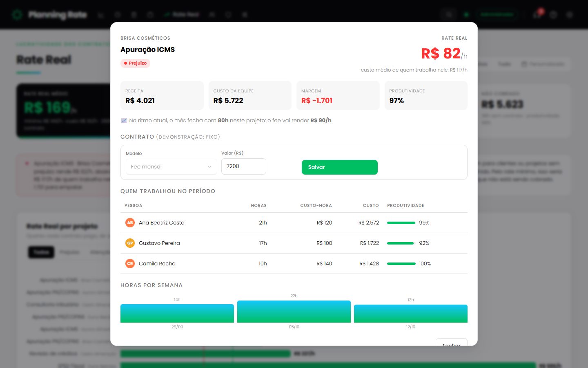Click the 22h weekly bar for 05/10

(294, 312)
